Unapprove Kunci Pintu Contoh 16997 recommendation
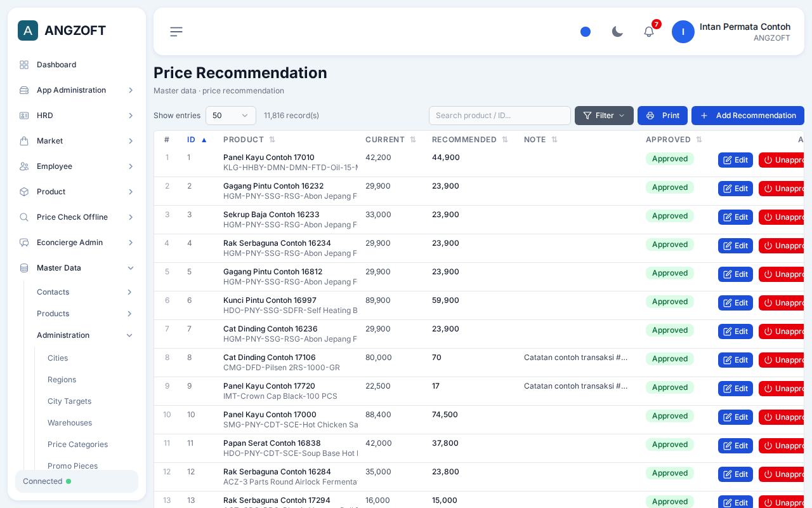 click(782, 303)
